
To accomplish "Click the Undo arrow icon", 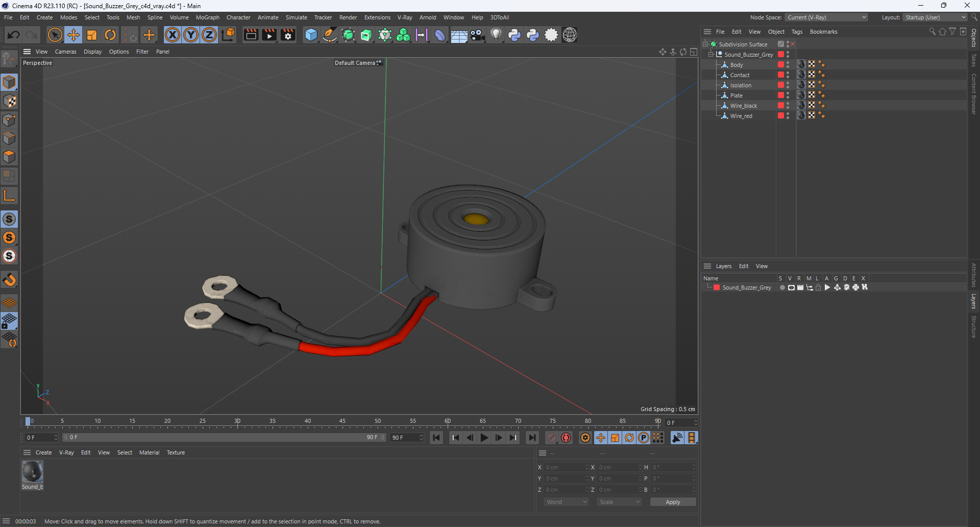I will pyautogui.click(x=14, y=35).
